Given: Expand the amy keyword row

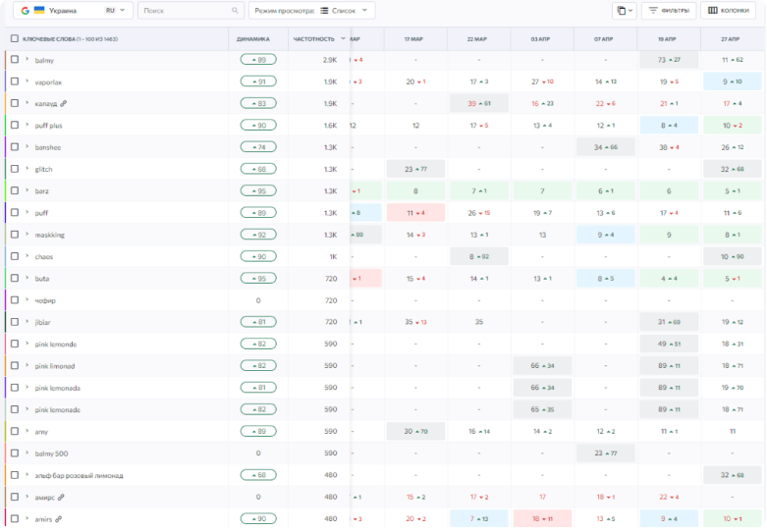Looking at the screenshot, I should point(27,431).
